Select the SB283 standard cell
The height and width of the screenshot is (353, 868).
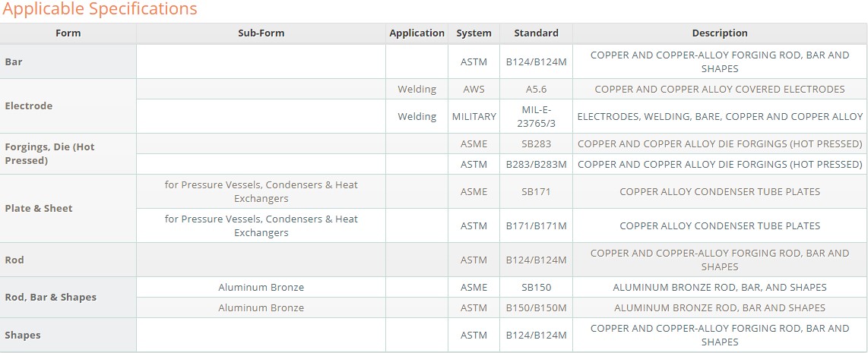pos(536,143)
